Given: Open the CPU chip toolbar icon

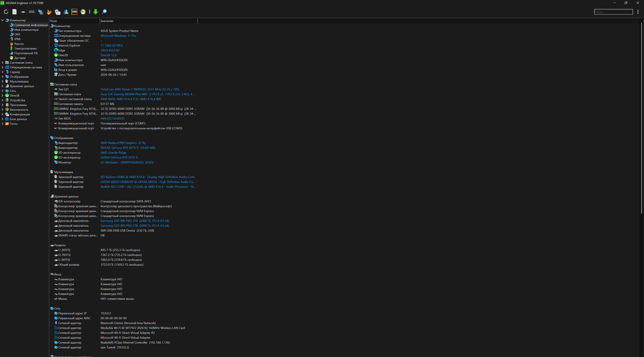Looking at the screenshot, I should (x=23, y=12).
